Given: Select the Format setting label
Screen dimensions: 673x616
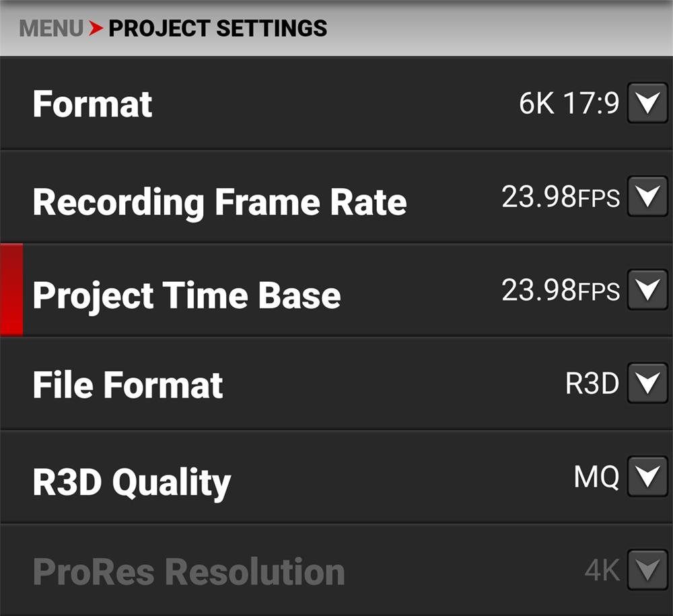Looking at the screenshot, I should [x=92, y=104].
